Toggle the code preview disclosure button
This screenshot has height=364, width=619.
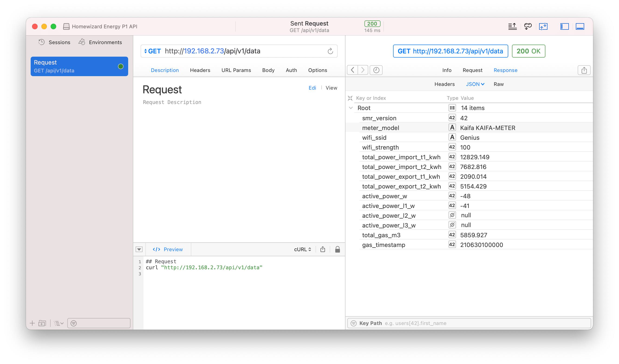139,249
